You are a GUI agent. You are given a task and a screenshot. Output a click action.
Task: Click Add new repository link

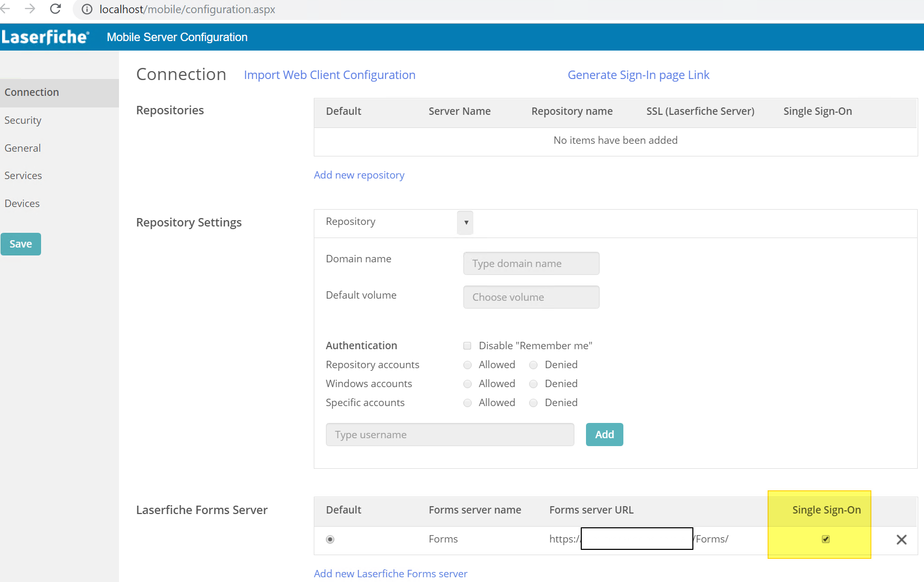359,175
